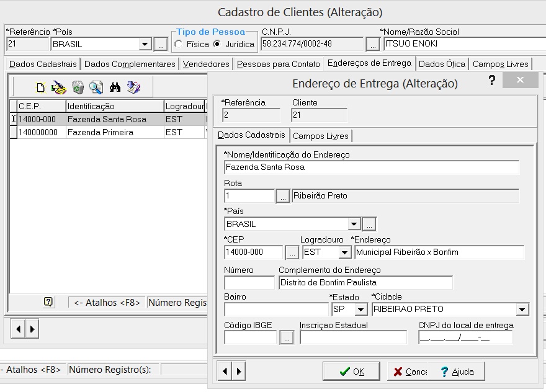
Task: Open the Dados Complementares tab
Action: [x=130, y=64]
